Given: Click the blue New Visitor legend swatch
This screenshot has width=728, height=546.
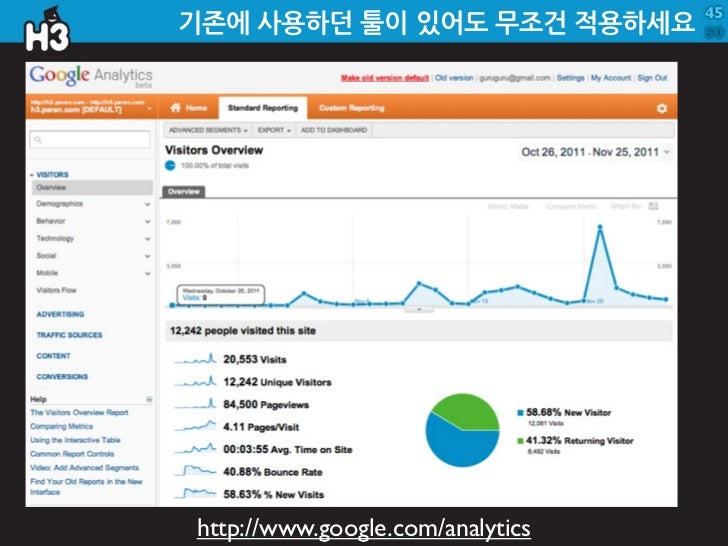Looking at the screenshot, I should 520,413.
